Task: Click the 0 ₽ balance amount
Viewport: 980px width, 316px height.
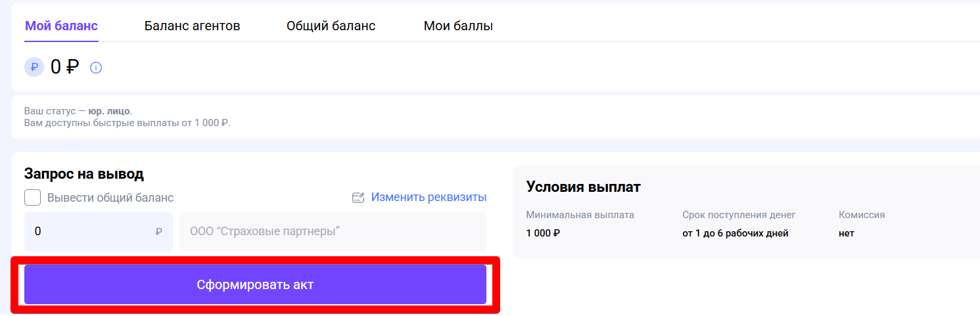Action: pos(64,67)
